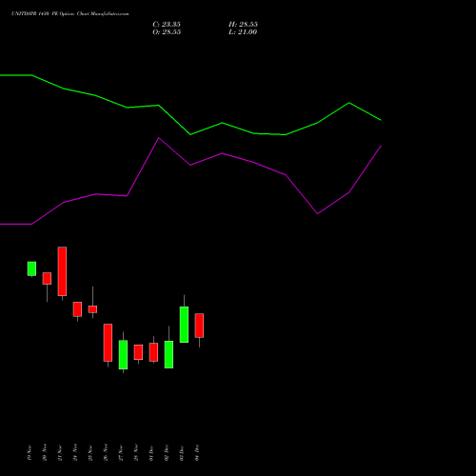Select the small red candle for 25 Nov

92,309
